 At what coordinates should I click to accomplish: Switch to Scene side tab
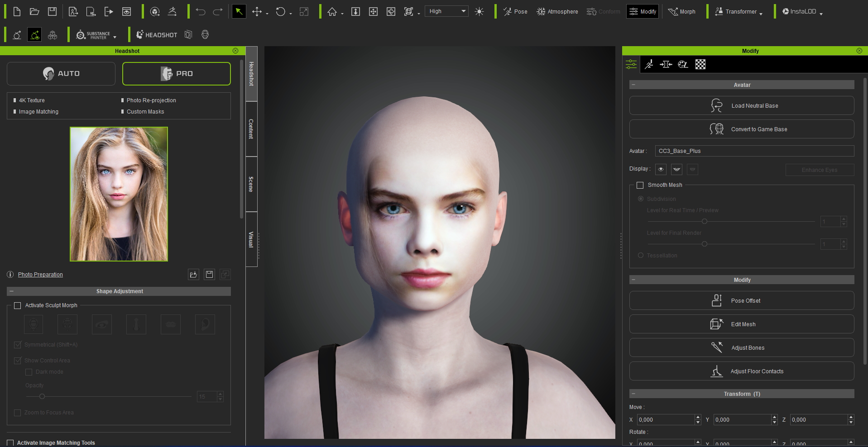[x=251, y=184]
